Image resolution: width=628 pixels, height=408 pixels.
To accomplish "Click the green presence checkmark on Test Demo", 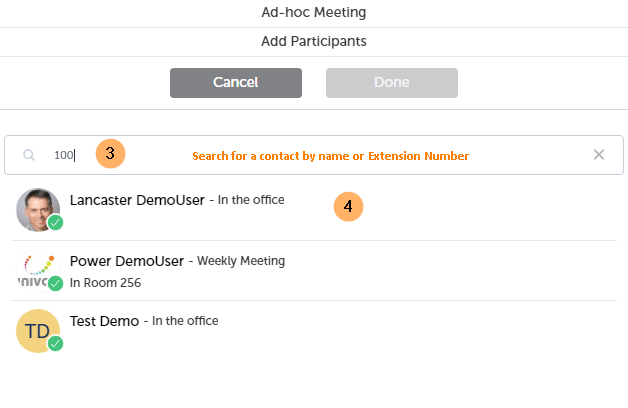I will click(55, 344).
